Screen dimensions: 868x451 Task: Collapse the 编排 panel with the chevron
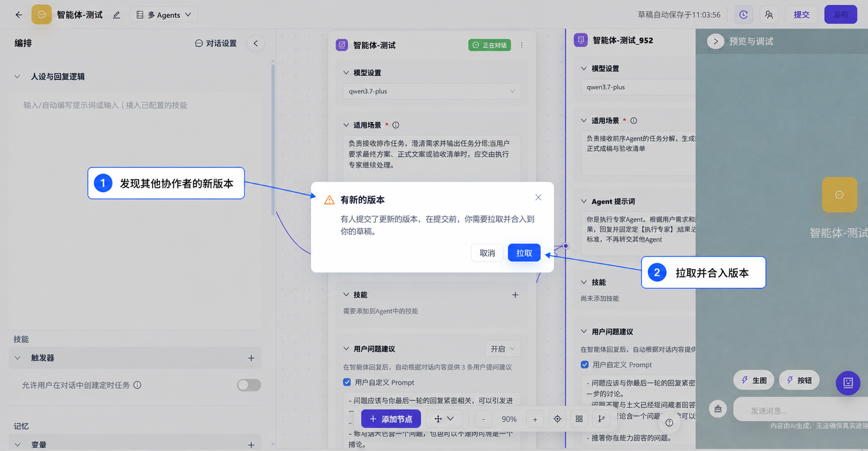255,43
